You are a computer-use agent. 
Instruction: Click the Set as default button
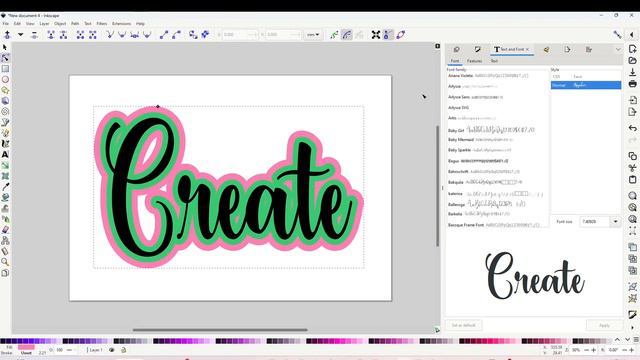[x=464, y=325]
